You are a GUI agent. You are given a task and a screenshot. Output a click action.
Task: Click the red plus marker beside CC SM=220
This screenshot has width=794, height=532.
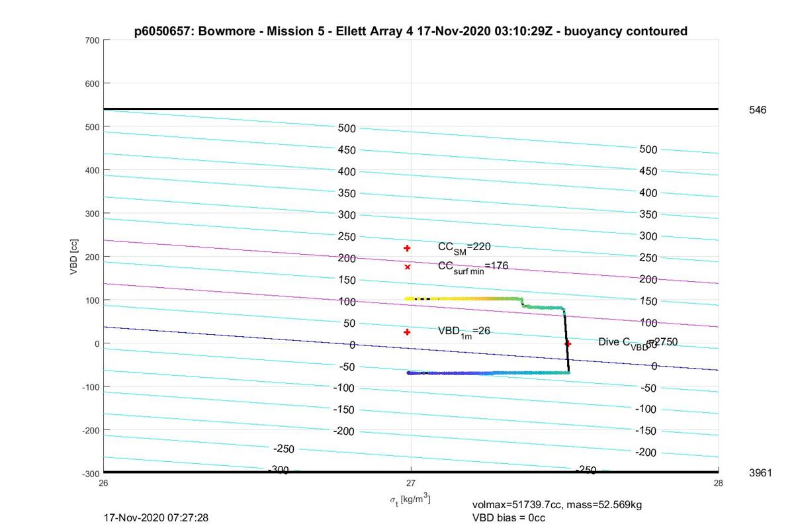click(x=408, y=248)
